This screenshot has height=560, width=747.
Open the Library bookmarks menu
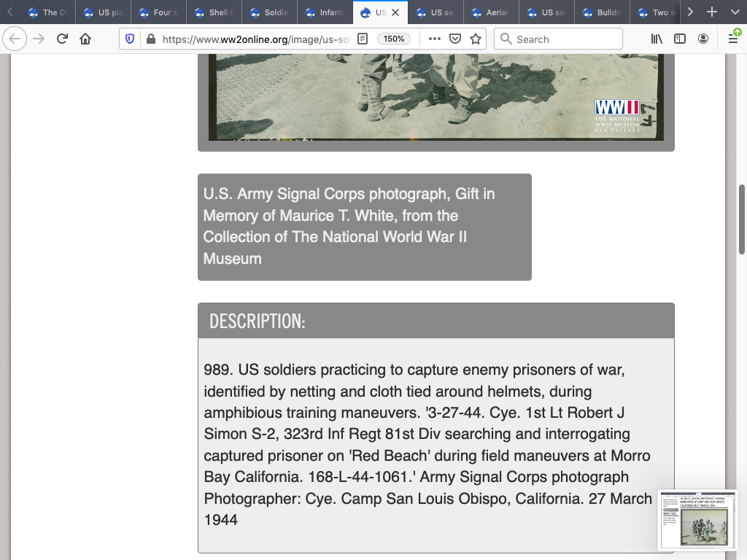657,39
